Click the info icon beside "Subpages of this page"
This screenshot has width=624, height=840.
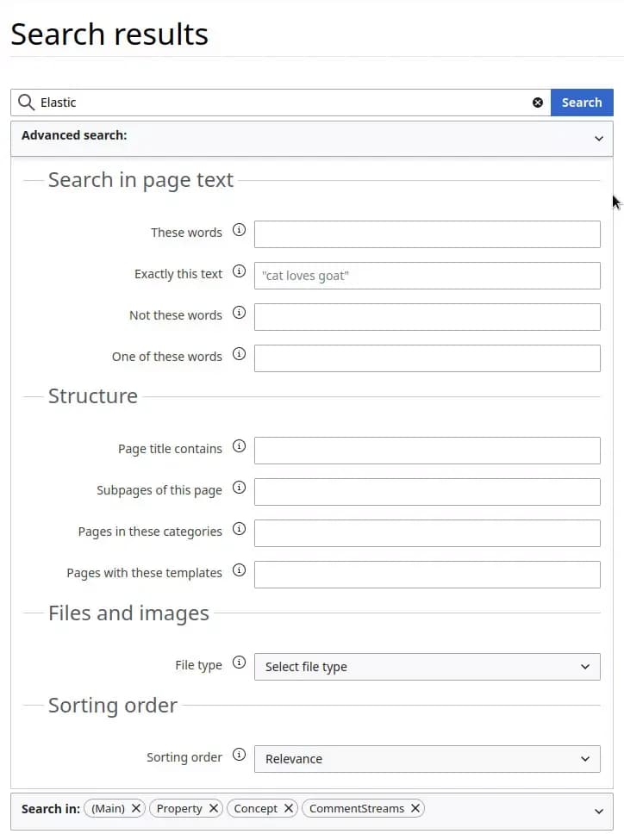coord(239,489)
